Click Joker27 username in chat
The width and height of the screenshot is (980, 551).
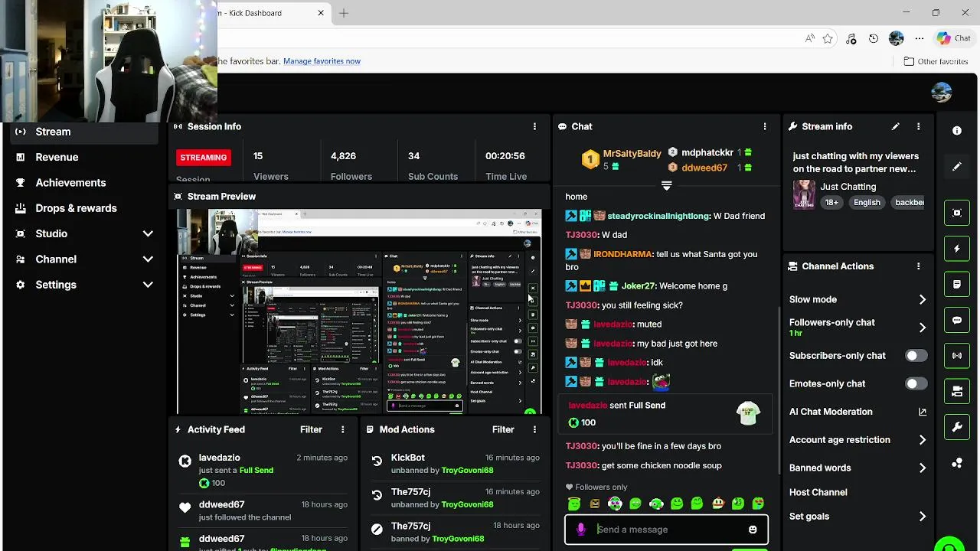tap(639, 286)
